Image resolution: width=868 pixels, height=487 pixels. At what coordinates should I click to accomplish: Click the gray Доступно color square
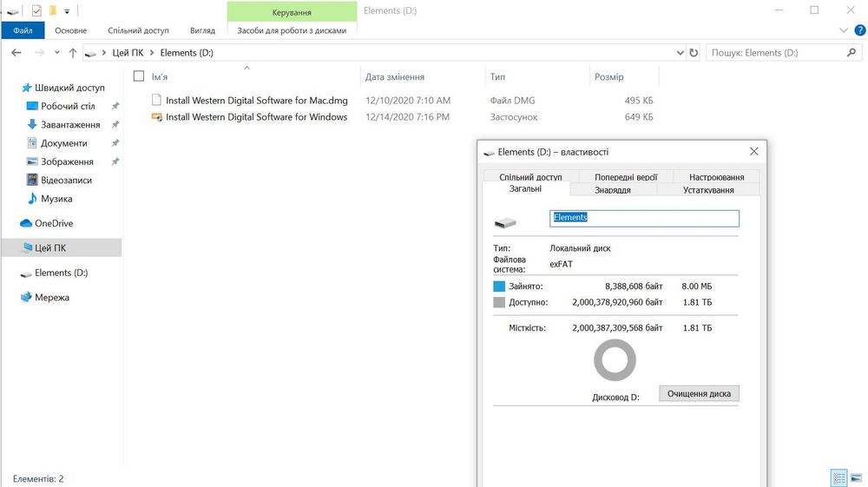coord(499,302)
